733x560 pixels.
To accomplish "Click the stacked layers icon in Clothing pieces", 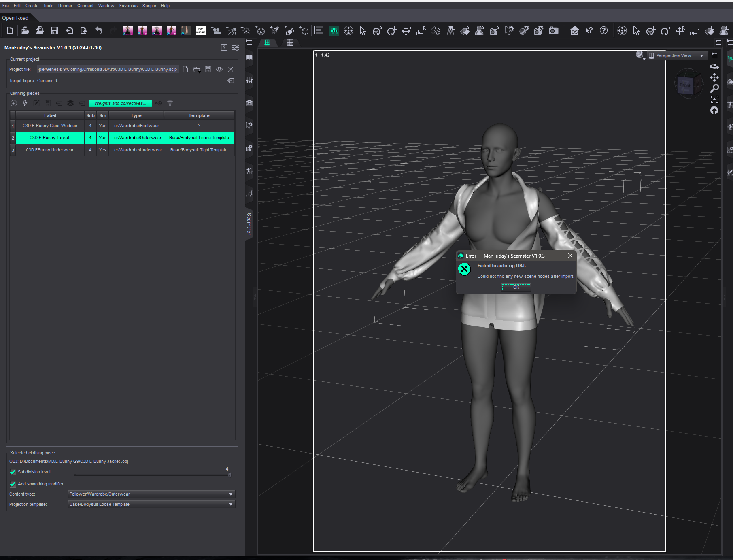I will 70,103.
